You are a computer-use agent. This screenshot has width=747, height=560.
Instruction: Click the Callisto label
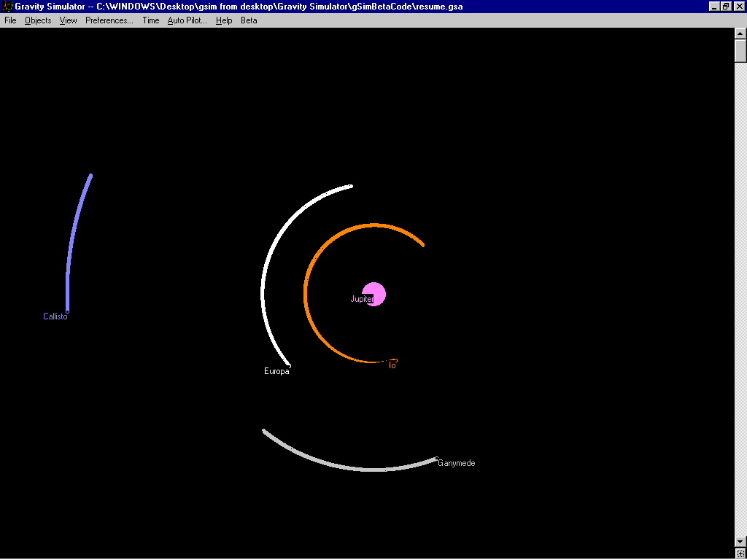point(55,316)
